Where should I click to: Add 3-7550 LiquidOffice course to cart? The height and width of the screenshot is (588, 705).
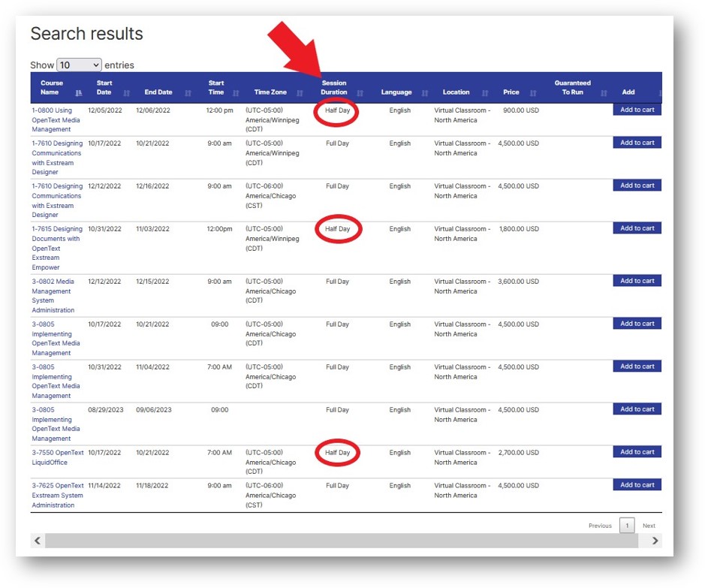[x=637, y=452]
